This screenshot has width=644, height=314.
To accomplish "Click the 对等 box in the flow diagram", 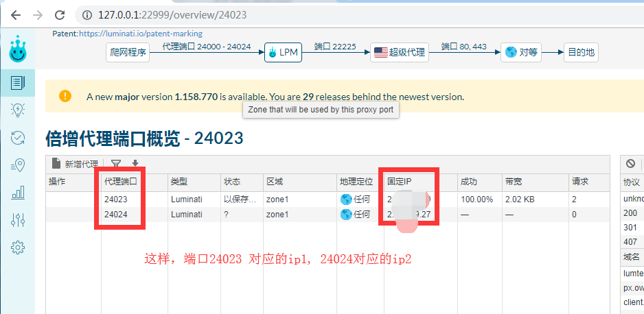I will coord(521,53).
